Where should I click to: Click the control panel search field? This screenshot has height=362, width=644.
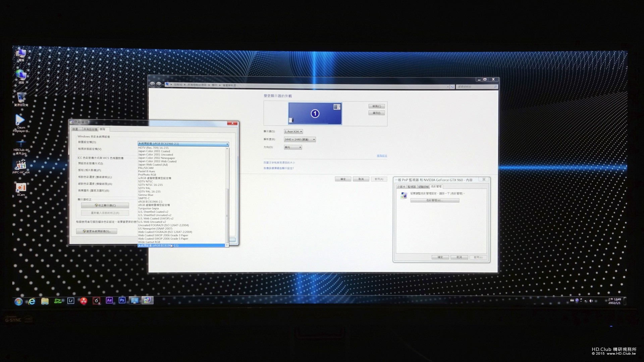coord(477,87)
